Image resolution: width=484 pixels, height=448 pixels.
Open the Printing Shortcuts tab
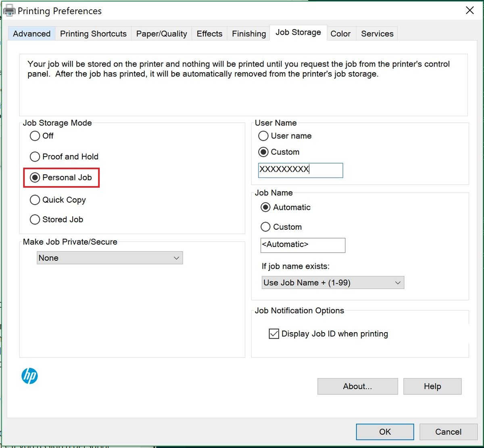[94, 33]
